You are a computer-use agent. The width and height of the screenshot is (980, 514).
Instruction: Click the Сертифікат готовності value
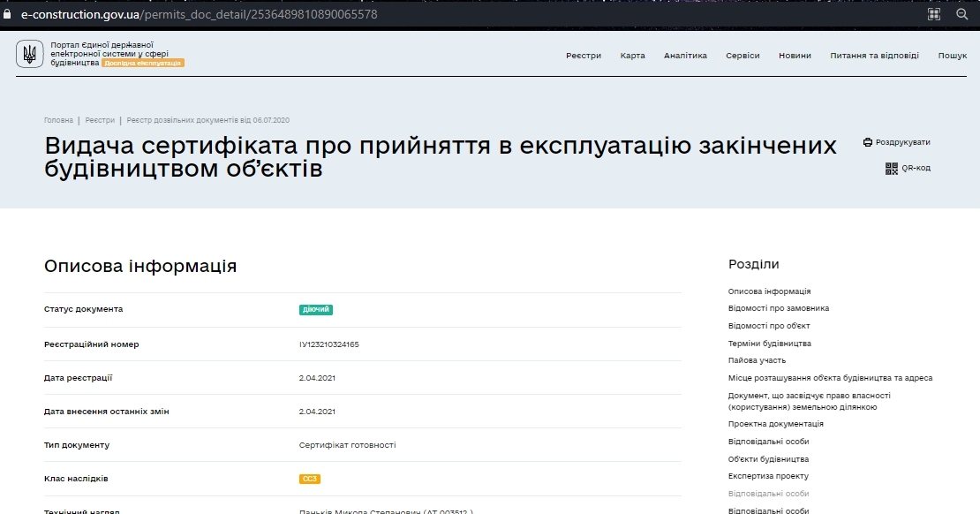(347, 445)
